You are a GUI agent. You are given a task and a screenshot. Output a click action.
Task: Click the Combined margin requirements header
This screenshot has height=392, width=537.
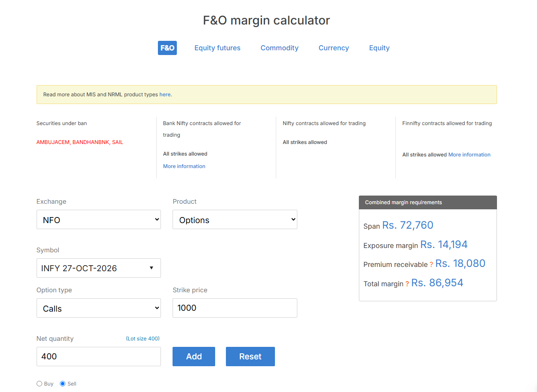428,202
